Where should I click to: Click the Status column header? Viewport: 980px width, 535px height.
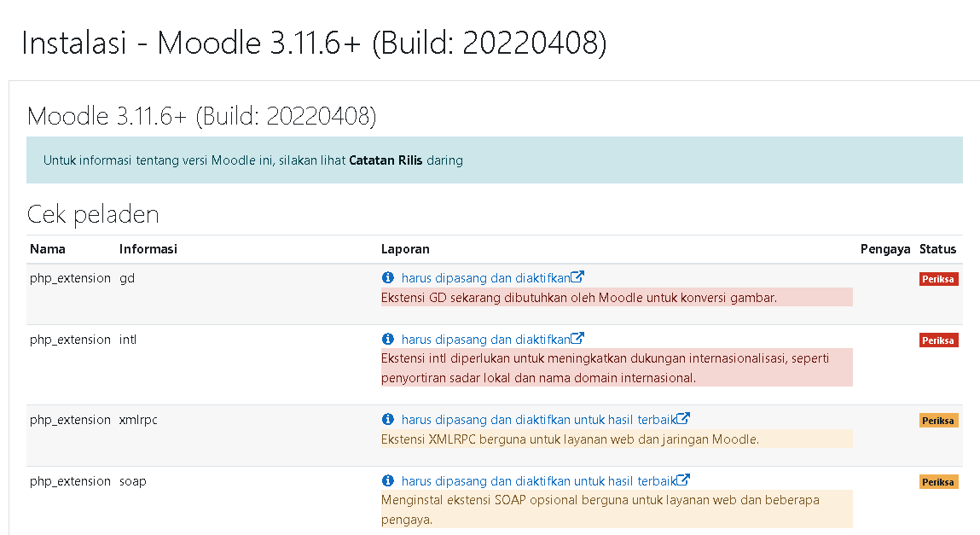(937, 249)
